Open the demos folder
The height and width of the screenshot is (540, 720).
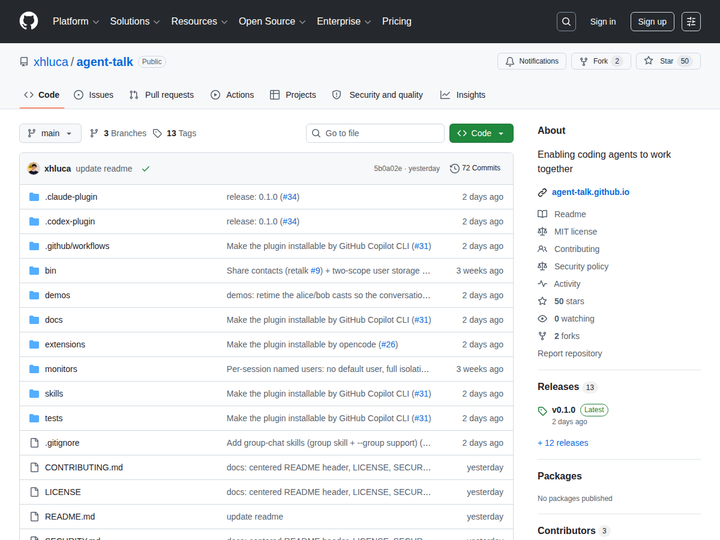click(57, 295)
